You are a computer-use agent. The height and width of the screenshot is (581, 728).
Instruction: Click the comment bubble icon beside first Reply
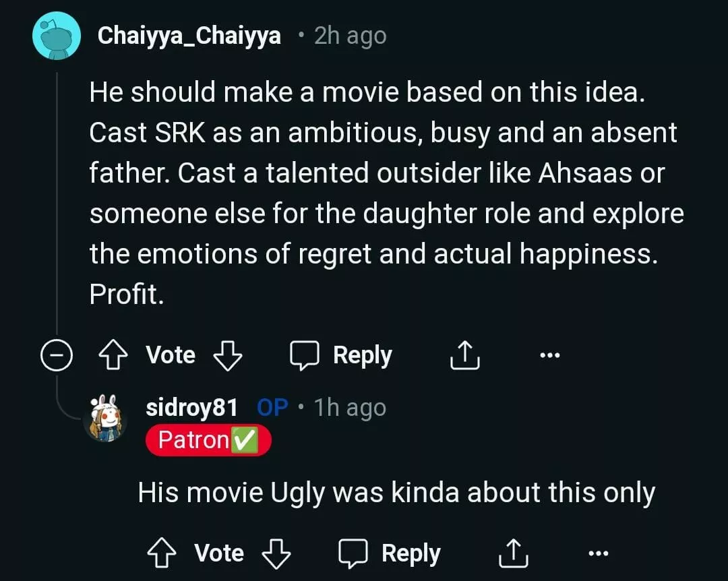pyautogui.click(x=305, y=355)
